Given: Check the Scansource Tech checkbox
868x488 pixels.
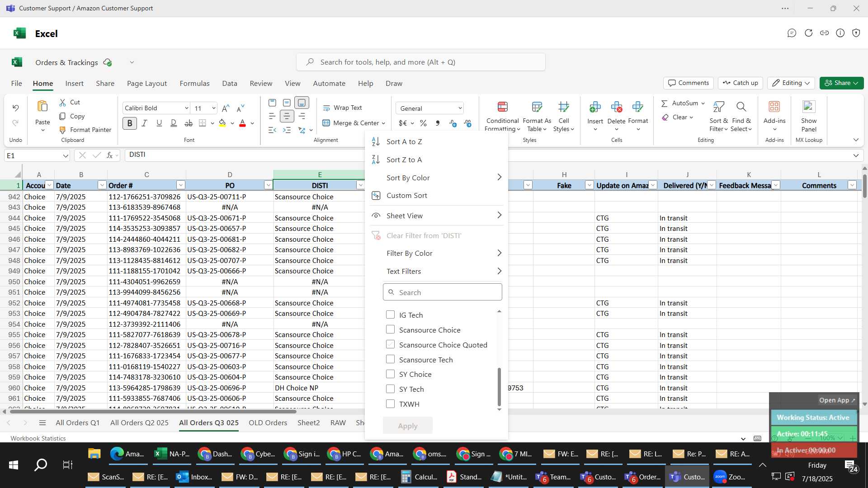Looking at the screenshot, I should pos(390,360).
